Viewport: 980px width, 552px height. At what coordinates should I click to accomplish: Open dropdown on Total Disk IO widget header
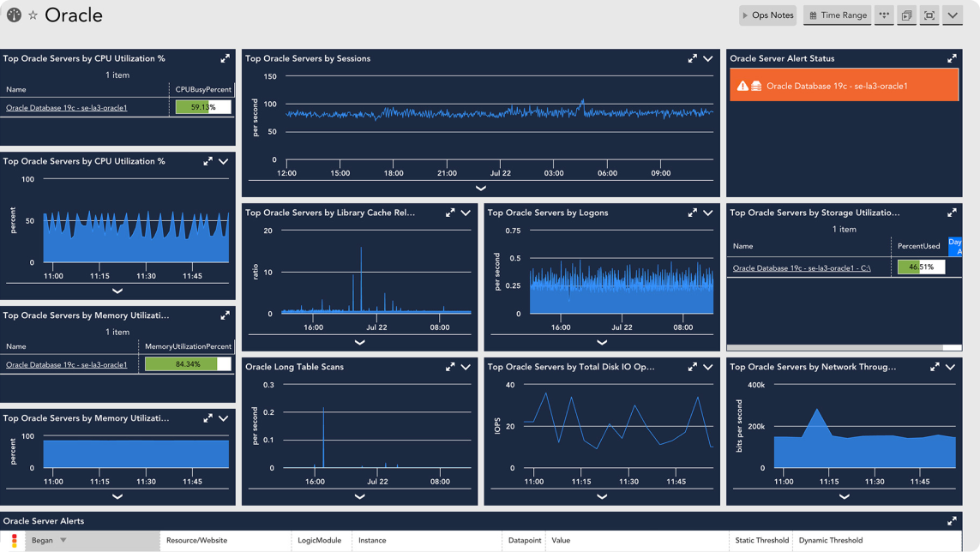(x=708, y=367)
